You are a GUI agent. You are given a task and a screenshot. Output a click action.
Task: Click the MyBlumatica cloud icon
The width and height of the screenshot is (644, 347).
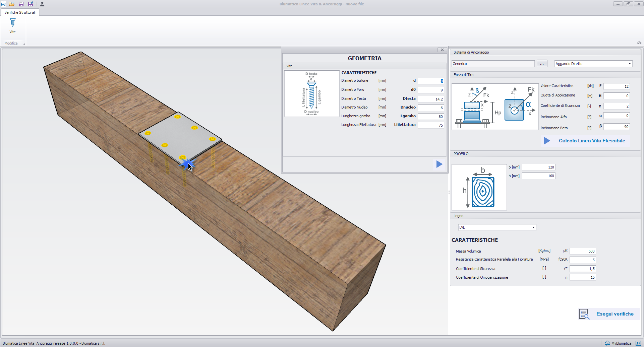[607, 343]
